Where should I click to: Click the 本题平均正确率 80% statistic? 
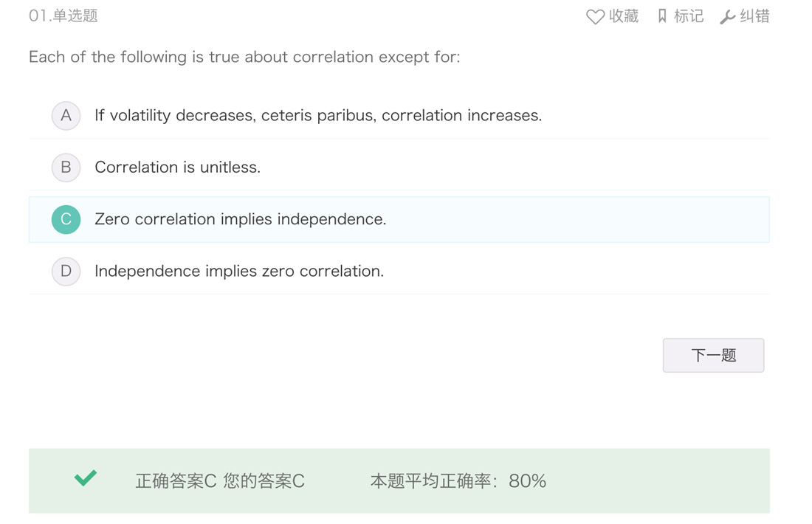pyautogui.click(x=458, y=481)
